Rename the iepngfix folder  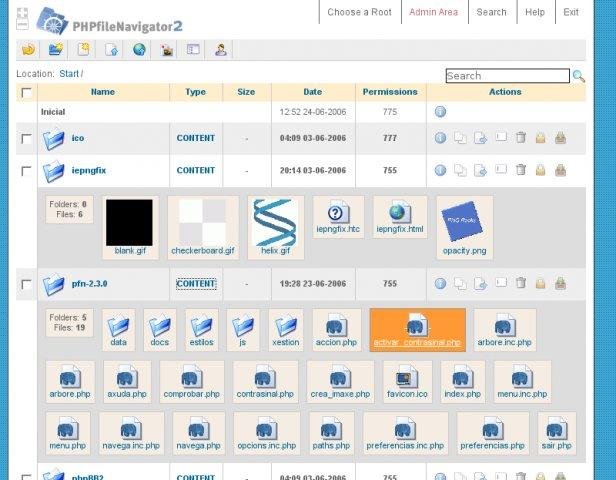pos(500,169)
